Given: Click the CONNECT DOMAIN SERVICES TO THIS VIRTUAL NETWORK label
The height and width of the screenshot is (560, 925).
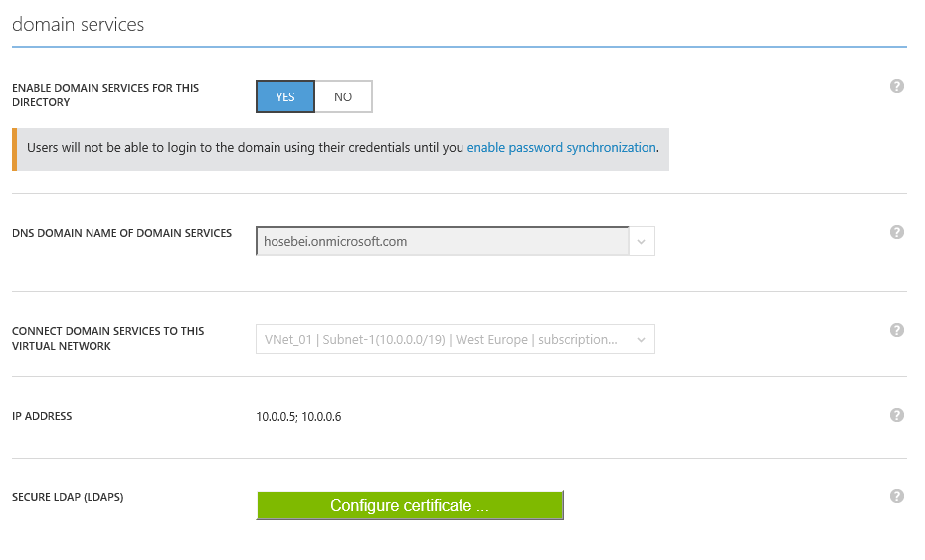Looking at the screenshot, I should (108, 339).
